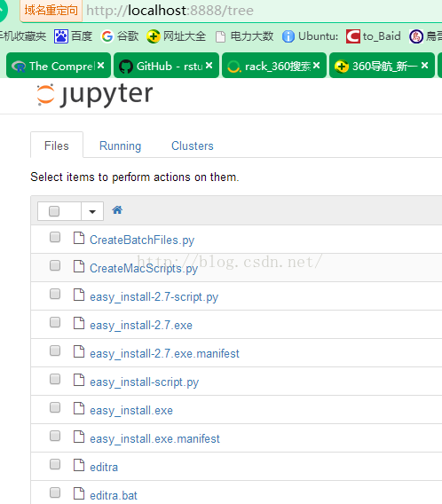Open easy_install-script.py link
This screenshot has height=504, width=442.
144,382
